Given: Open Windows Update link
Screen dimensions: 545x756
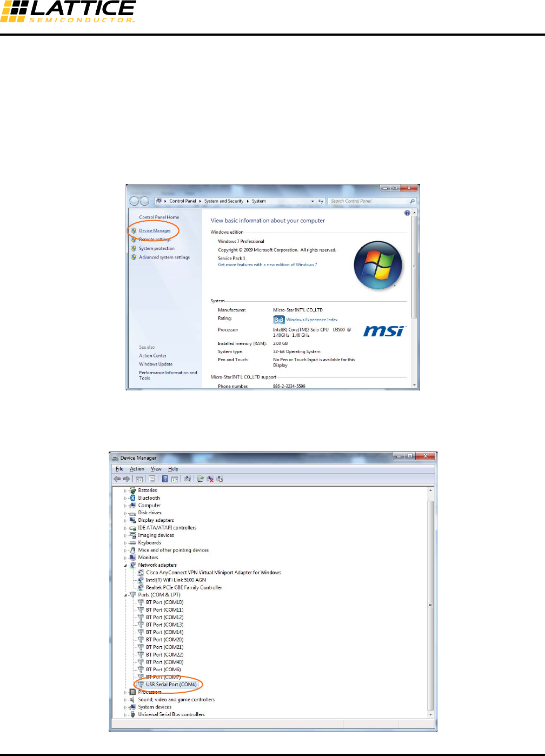Looking at the screenshot, I should 156,364.
